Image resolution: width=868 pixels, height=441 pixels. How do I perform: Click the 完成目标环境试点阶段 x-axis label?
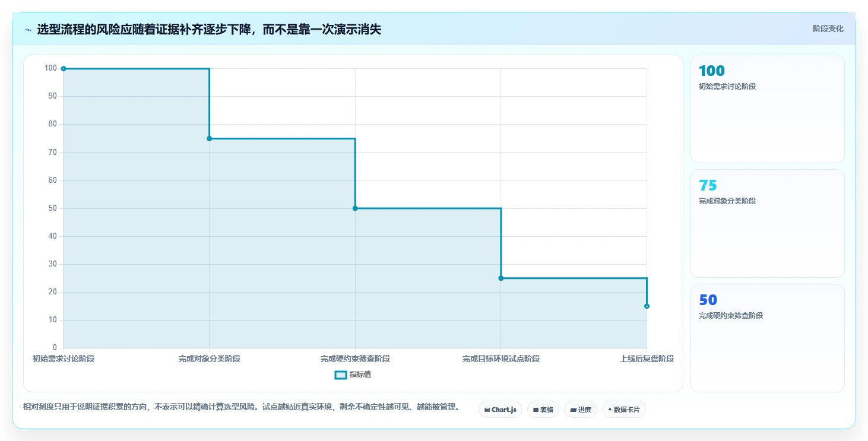tap(501, 359)
